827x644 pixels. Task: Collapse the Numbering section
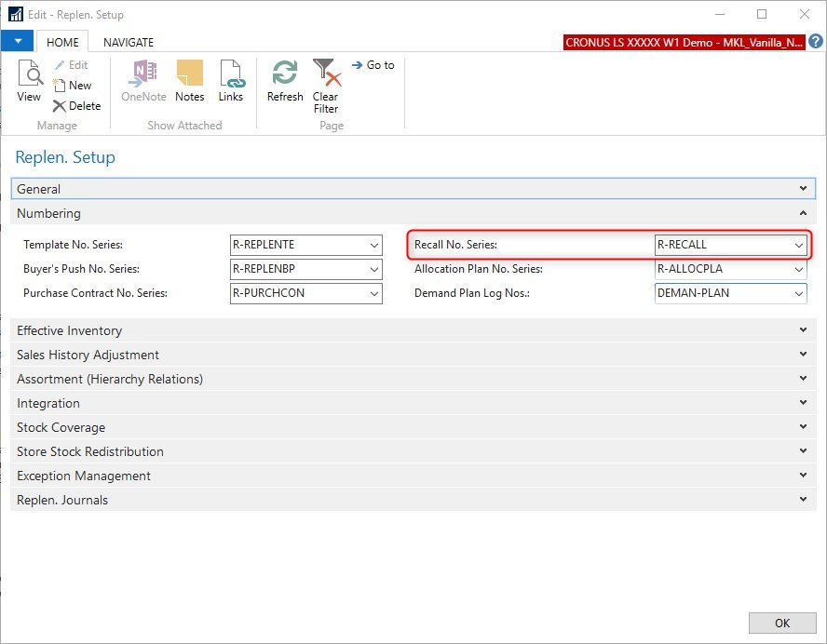(803, 213)
